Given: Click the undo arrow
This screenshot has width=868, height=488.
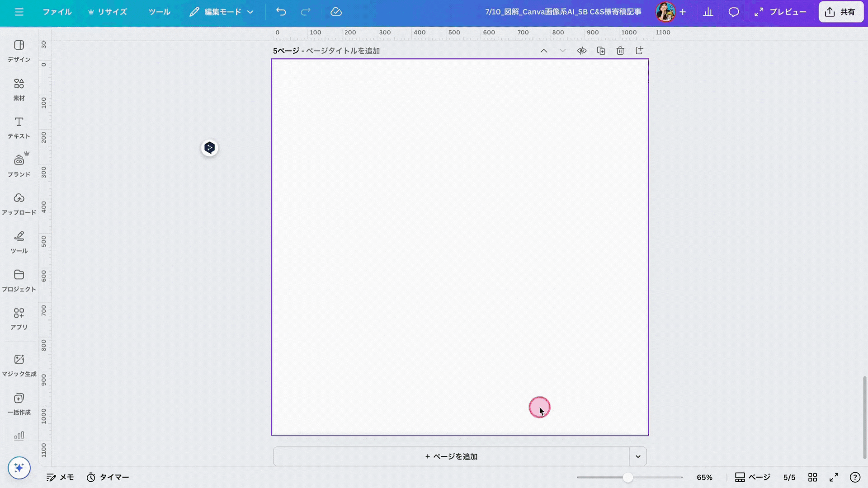Looking at the screenshot, I should point(281,12).
